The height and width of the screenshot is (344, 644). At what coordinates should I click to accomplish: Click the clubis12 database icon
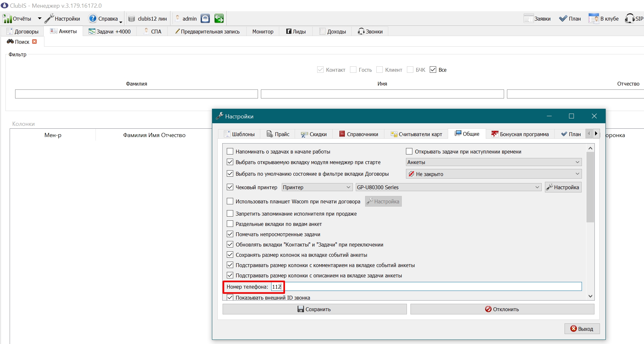[x=132, y=19]
